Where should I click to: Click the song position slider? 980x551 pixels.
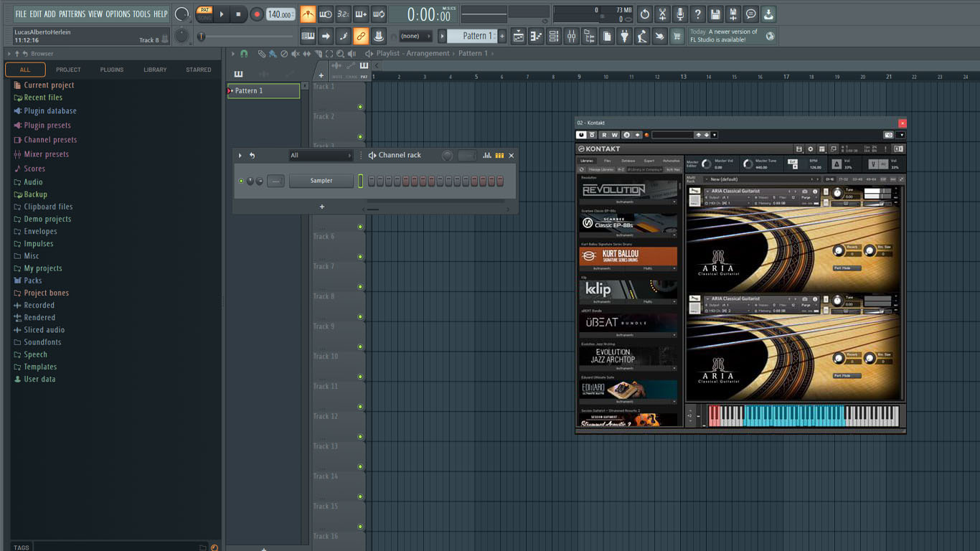(x=246, y=36)
